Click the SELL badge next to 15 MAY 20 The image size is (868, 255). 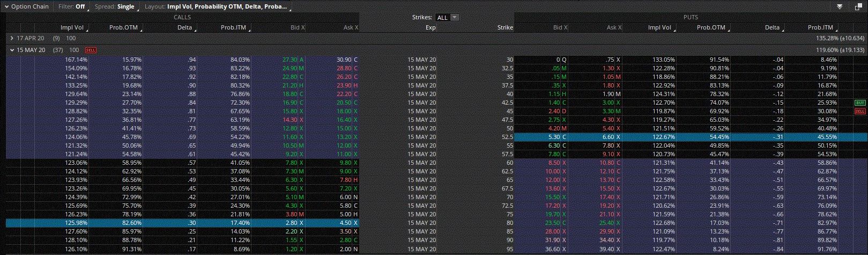click(91, 50)
